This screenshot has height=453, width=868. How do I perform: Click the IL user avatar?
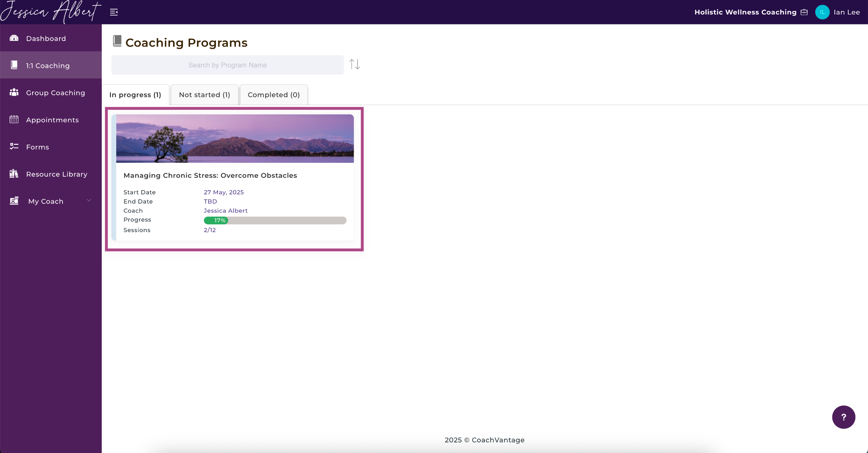[x=822, y=12]
